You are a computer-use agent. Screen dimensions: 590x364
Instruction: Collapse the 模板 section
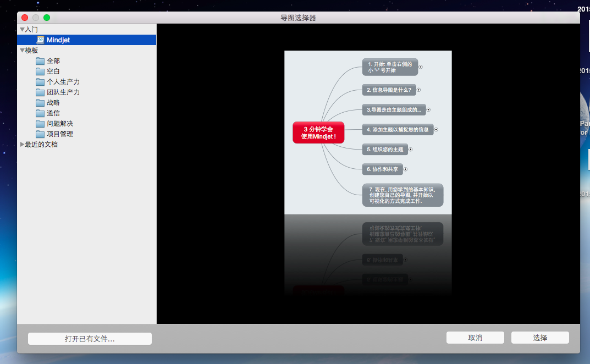pos(22,51)
